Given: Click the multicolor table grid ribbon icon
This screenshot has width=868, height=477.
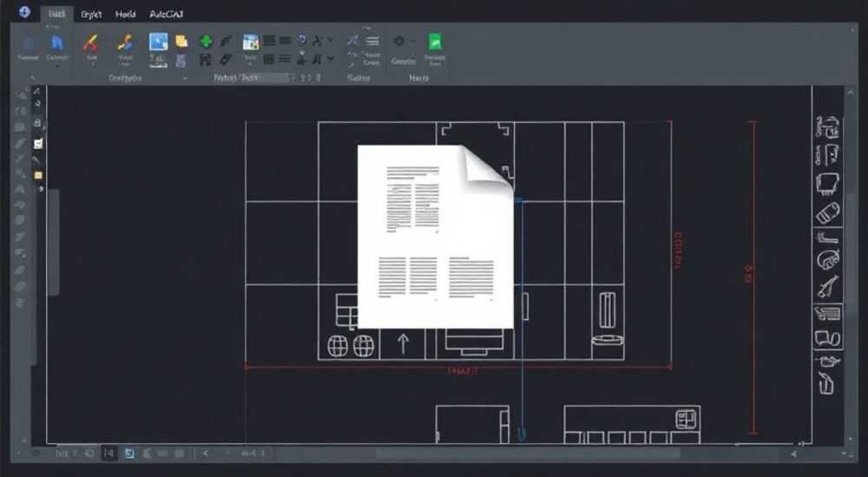Looking at the screenshot, I should click(251, 42).
